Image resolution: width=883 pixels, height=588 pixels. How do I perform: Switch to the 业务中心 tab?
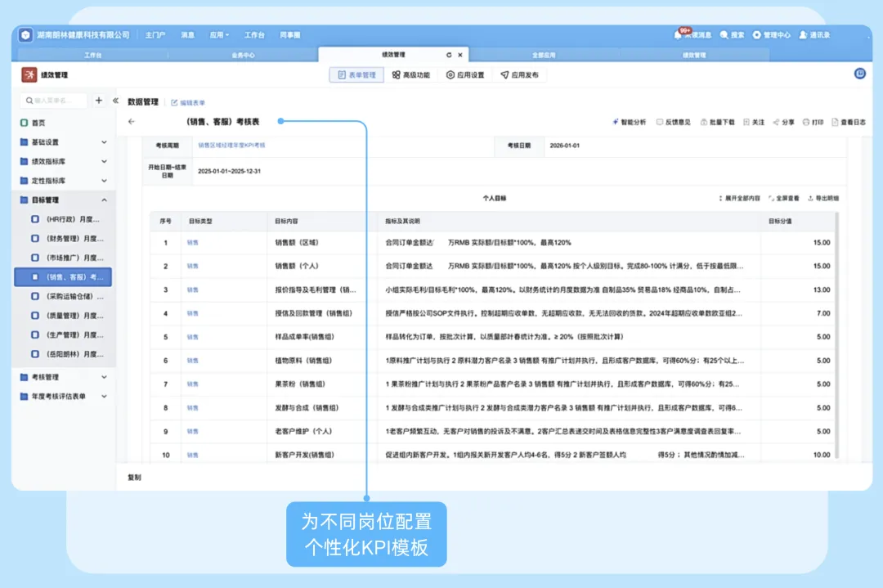pyautogui.click(x=244, y=55)
